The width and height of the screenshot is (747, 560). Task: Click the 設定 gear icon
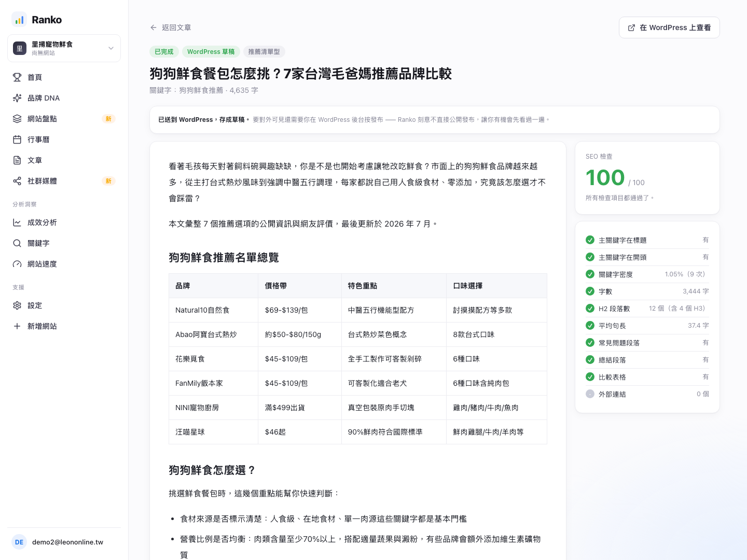[17, 305]
